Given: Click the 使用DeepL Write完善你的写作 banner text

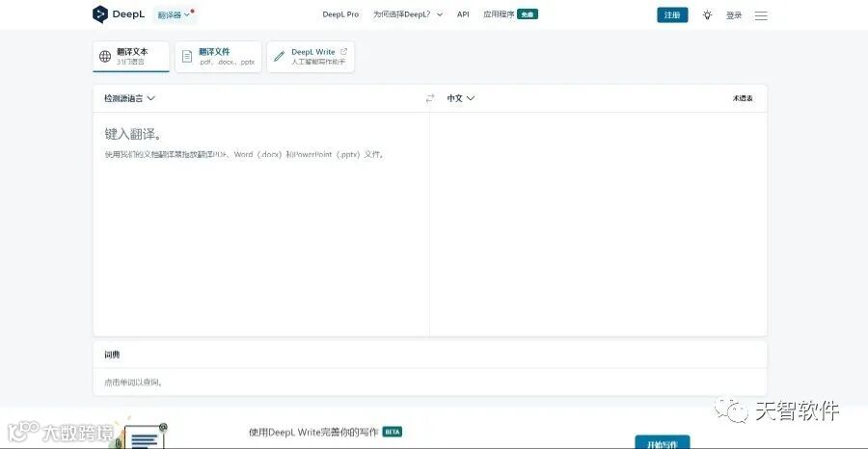Looking at the screenshot, I should click(x=313, y=432).
